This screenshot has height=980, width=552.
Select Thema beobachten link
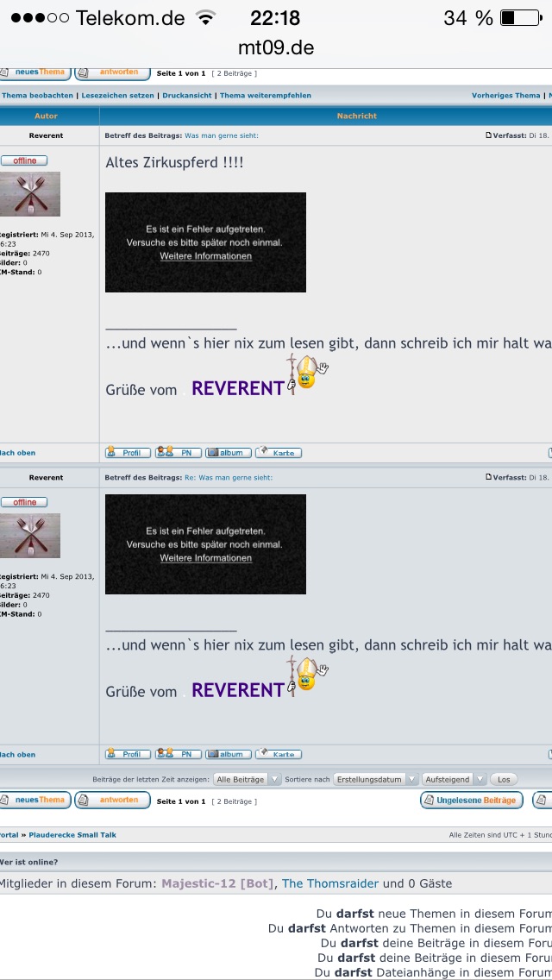37,96
